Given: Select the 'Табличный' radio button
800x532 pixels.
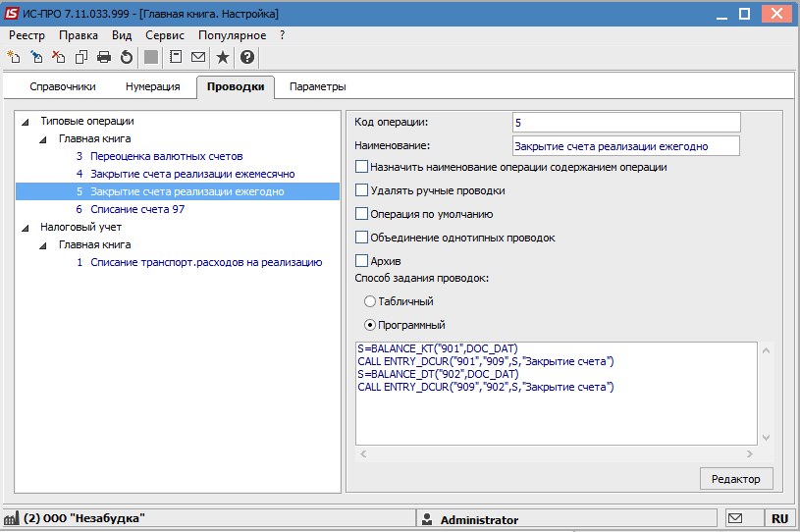Looking at the screenshot, I should click(x=370, y=301).
